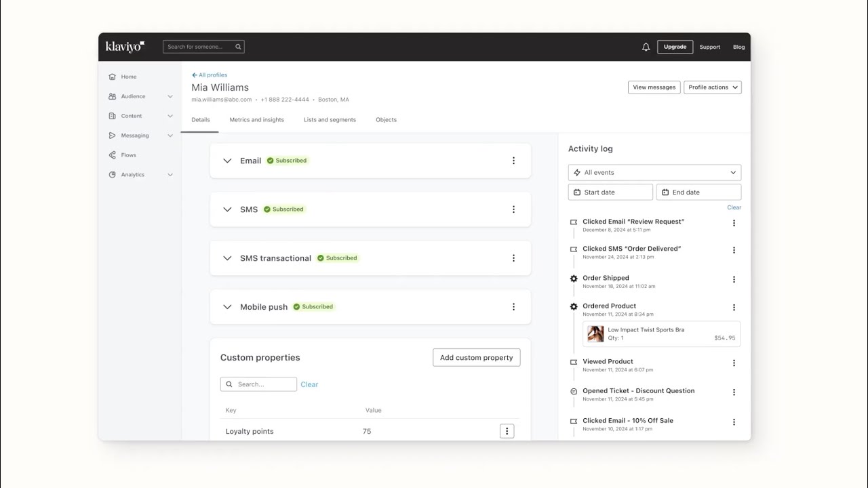
Task: Click the notification bell icon
Action: (x=646, y=47)
